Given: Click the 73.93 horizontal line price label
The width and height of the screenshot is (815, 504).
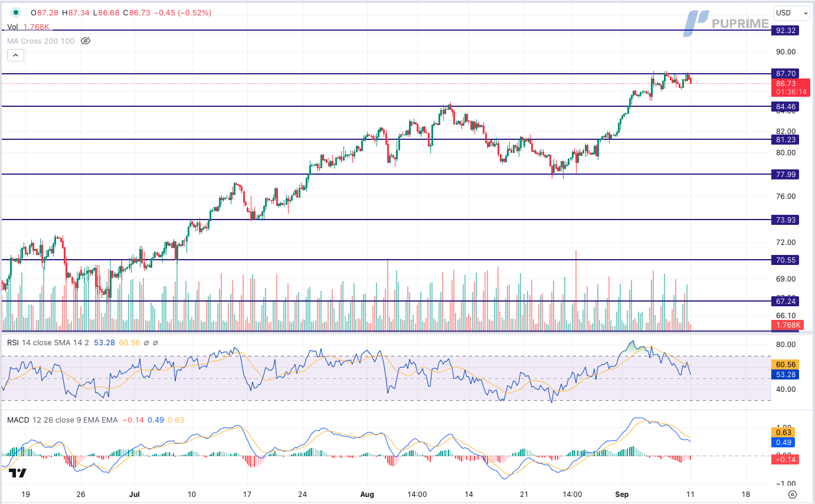Looking at the screenshot, I should (x=785, y=220).
